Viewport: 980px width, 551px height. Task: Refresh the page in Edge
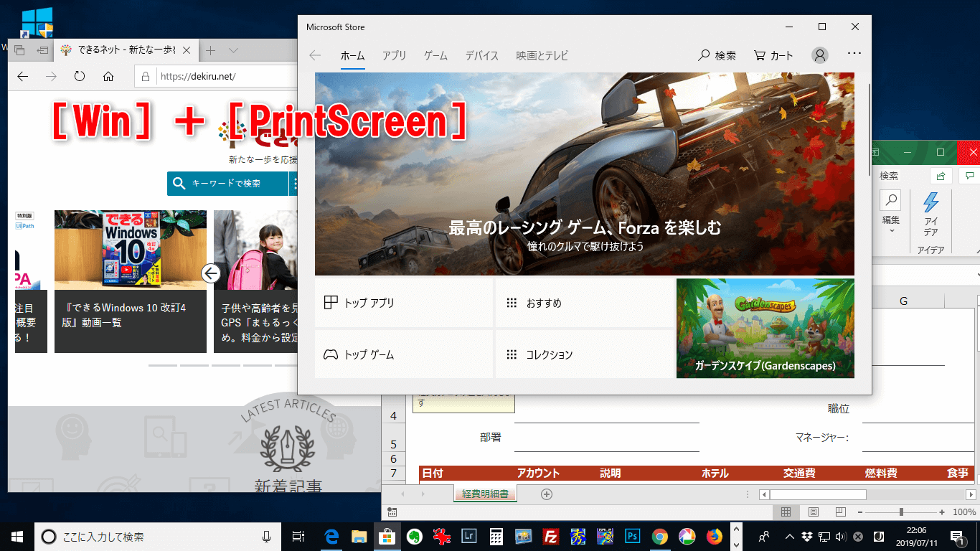tap(80, 77)
